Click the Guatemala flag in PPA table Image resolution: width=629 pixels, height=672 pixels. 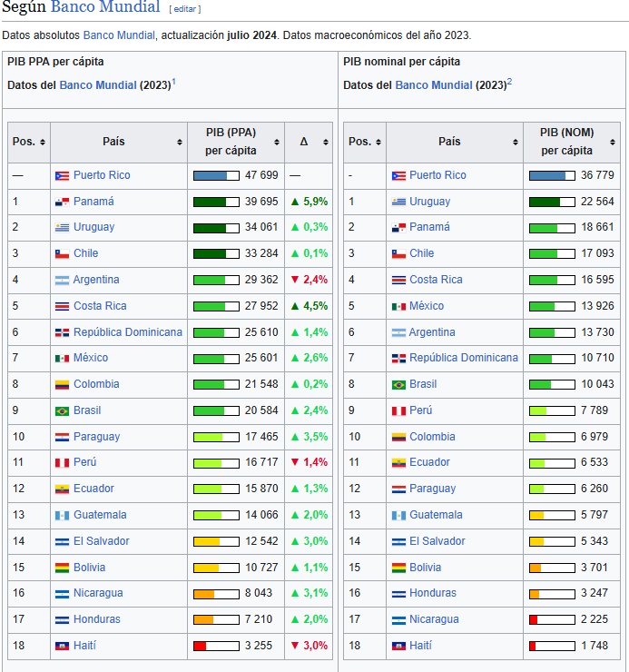62,516
